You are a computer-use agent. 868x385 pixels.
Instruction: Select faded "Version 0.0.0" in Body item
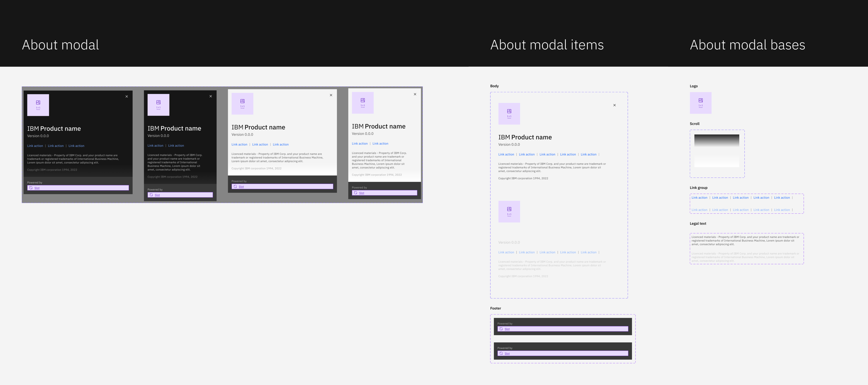coord(509,242)
